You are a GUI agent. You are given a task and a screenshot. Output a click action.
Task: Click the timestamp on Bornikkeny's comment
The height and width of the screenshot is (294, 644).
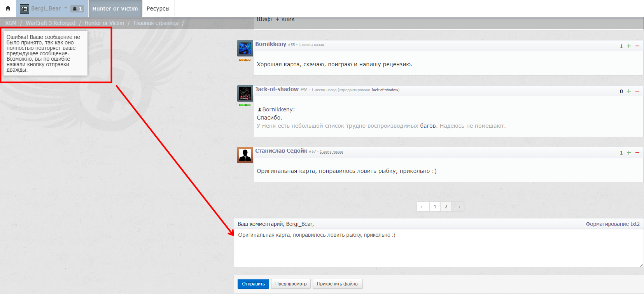(311, 45)
